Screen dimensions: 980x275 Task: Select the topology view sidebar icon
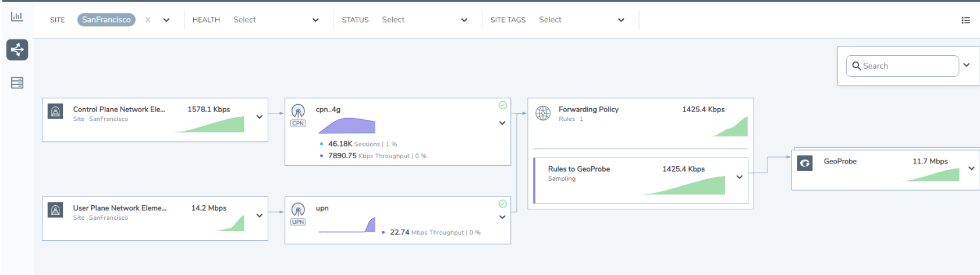[x=17, y=50]
